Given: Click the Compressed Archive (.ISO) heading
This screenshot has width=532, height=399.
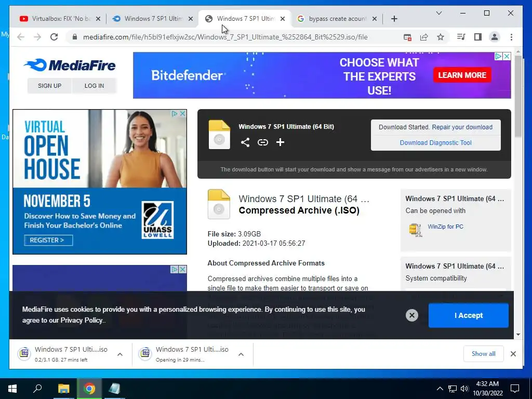Looking at the screenshot, I should point(299,210).
